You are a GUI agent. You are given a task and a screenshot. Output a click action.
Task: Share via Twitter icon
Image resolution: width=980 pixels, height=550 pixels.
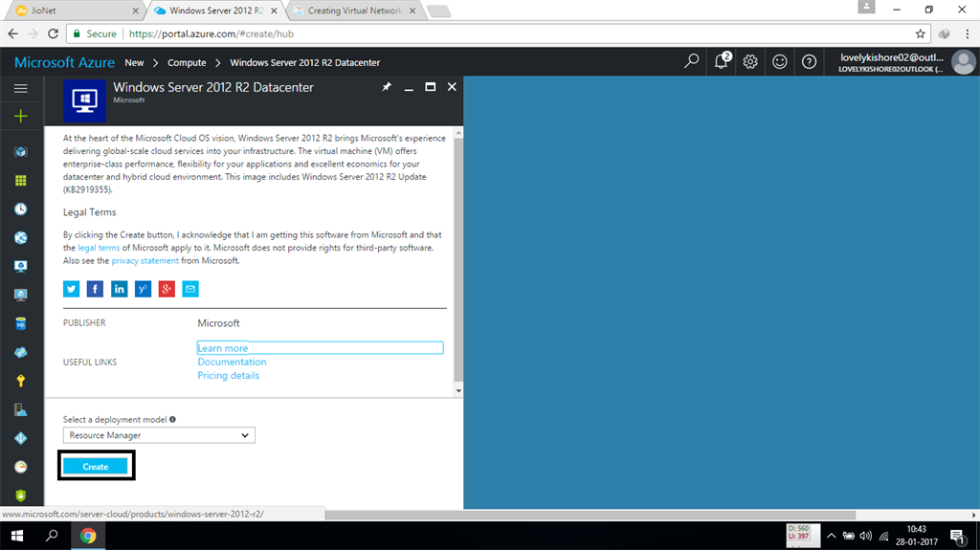(x=71, y=289)
